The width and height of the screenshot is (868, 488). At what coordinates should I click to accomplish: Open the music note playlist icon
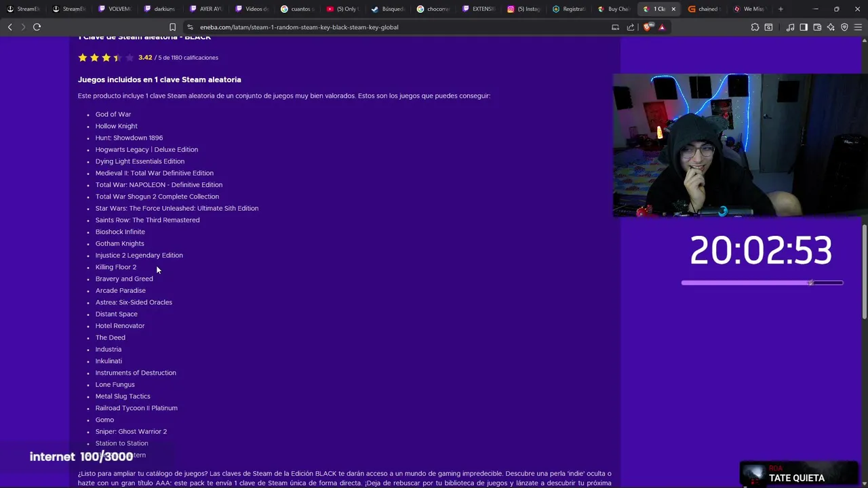(x=790, y=27)
